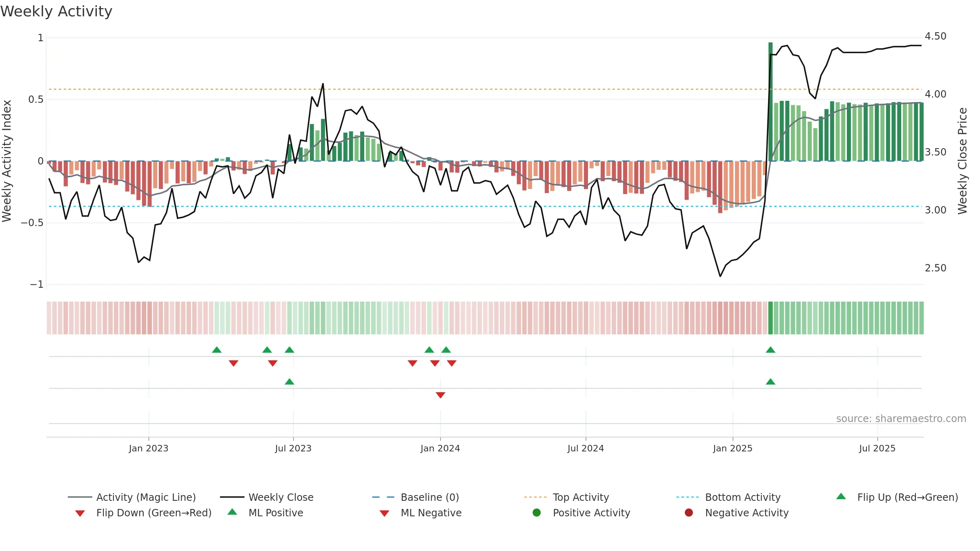Click the Weekly Activity chart title

click(56, 11)
